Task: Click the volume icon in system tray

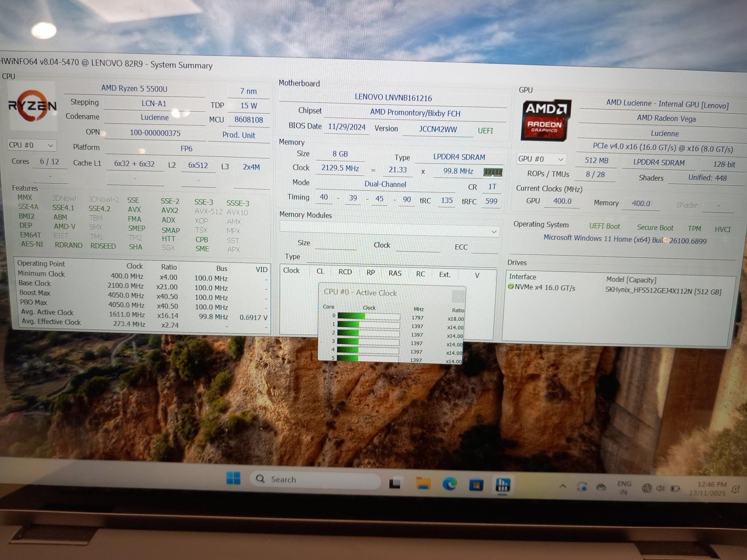Action: coord(660,488)
